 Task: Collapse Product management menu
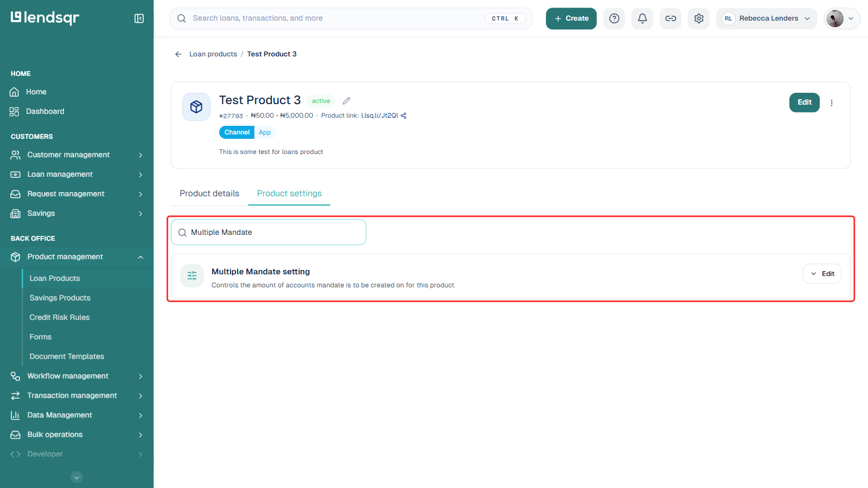pyautogui.click(x=77, y=257)
